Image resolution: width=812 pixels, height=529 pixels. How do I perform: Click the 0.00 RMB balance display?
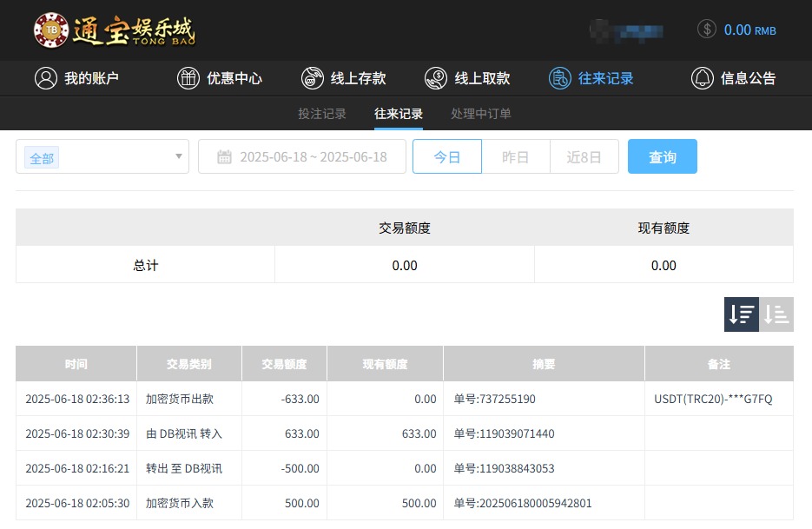pyautogui.click(x=749, y=30)
